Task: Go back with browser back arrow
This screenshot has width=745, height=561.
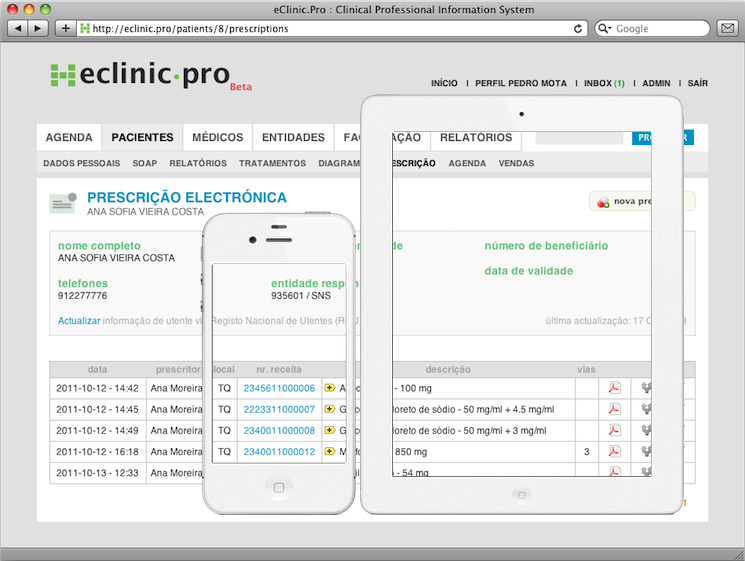Action: coord(18,28)
